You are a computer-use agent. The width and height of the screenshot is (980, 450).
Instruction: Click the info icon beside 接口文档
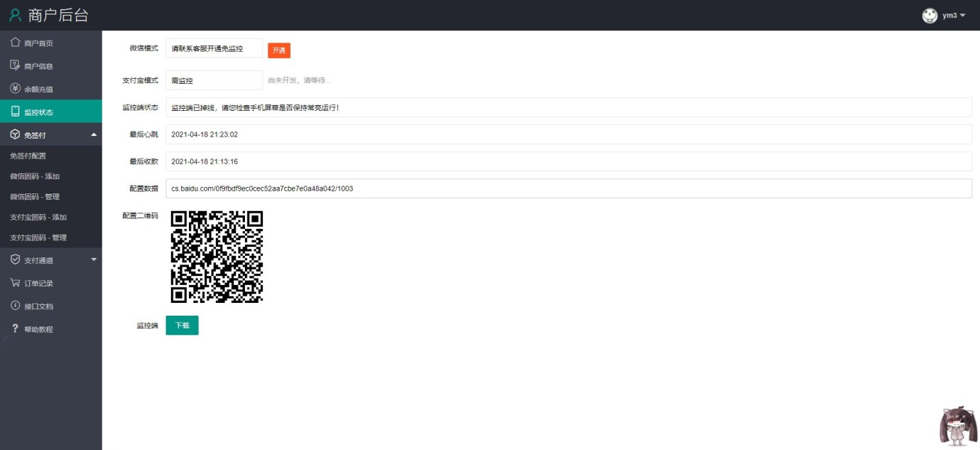tap(15, 306)
